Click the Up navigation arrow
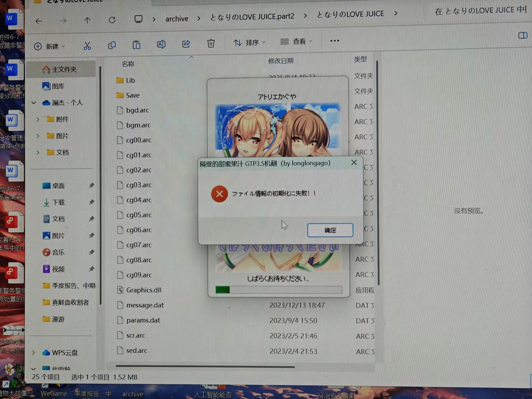The width and height of the screenshot is (532, 399). click(87, 20)
